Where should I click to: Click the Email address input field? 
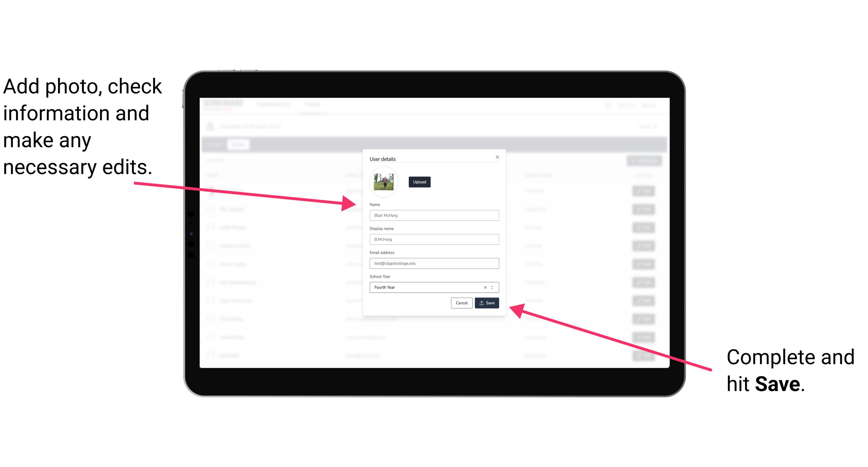434,264
